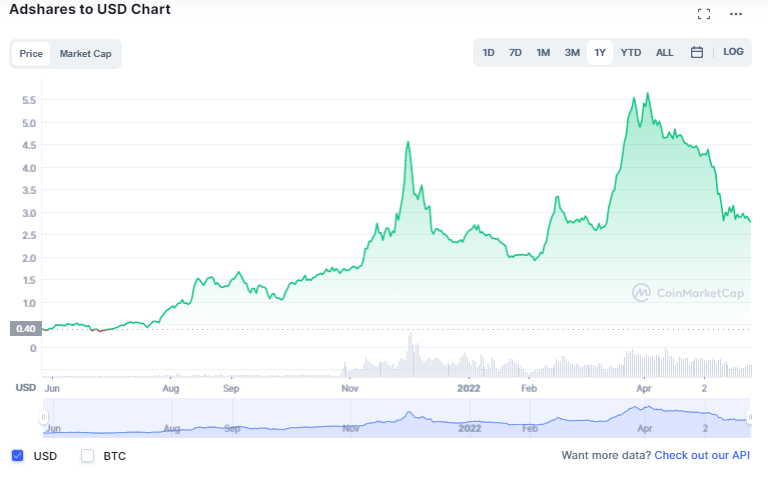Toggle LOG scale

(x=733, y=52)
